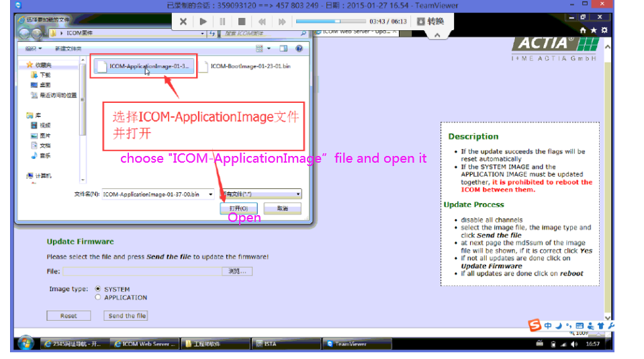Play the recorded TeamViewer session
The width and height of the screenshot is (644, 359).
point(203,22)
